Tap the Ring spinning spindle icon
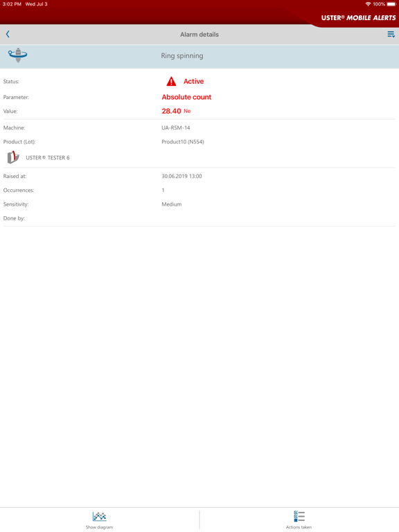This screenshot has height=532, width=399. coord(17,55)
